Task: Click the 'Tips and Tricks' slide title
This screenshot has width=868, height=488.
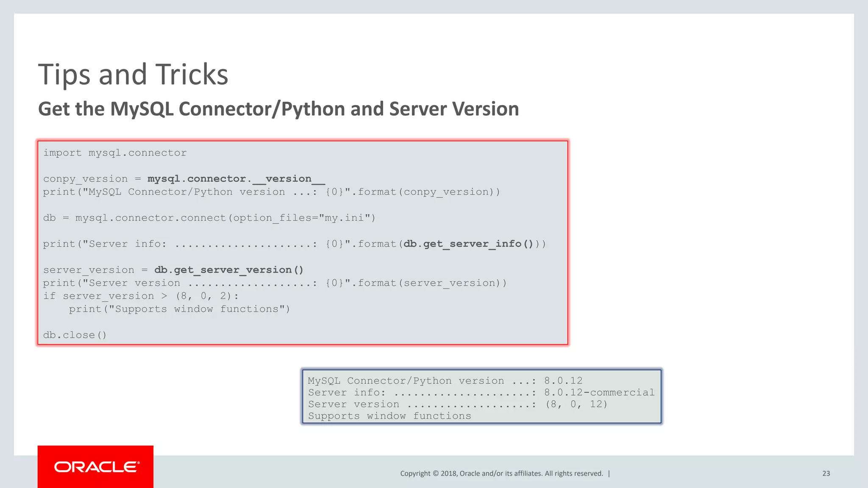Action: [x=133, y=75]
